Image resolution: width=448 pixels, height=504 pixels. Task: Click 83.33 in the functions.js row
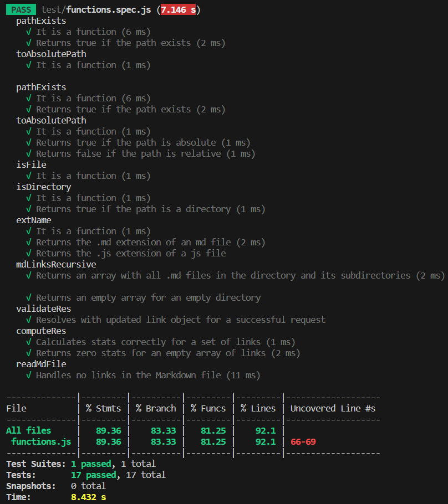tap(164, 441)
